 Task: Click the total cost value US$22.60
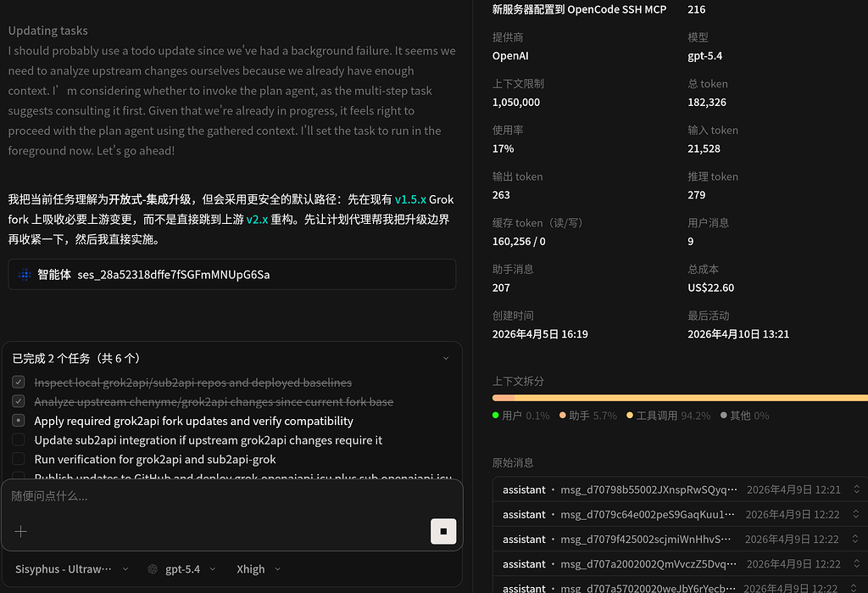click(711, 288)
